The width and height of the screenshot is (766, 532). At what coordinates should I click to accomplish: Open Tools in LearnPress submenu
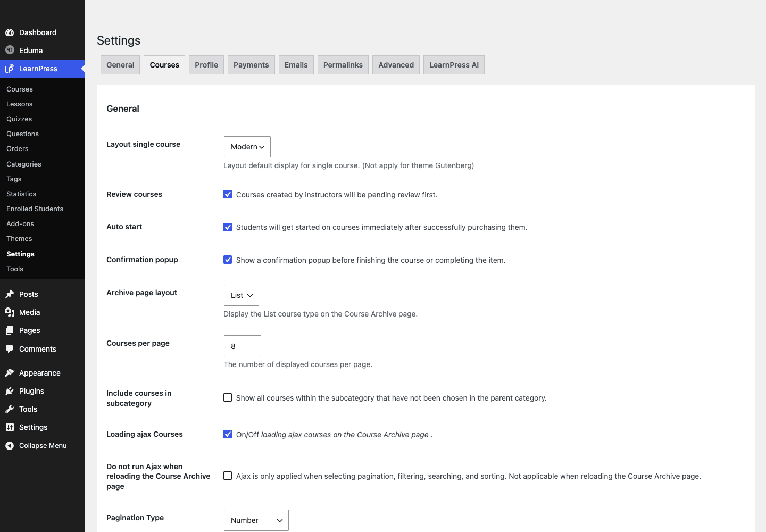click(x=43, y=269)
